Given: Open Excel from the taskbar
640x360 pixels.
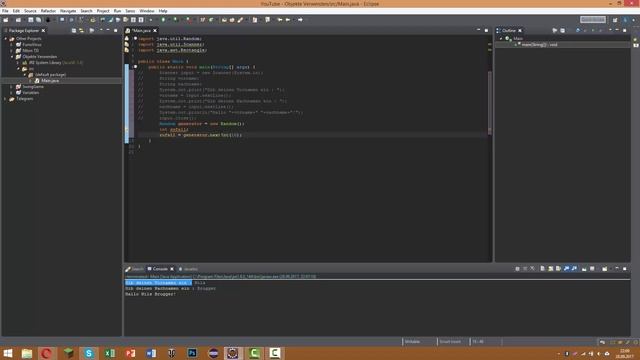Looking at the screenshot, I should 109,353.
